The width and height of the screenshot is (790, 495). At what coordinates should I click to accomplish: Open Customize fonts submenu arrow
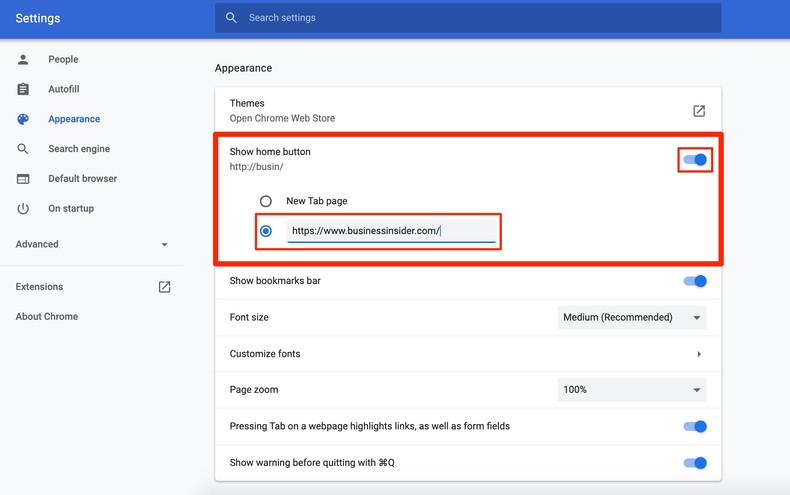click(698, 354)
